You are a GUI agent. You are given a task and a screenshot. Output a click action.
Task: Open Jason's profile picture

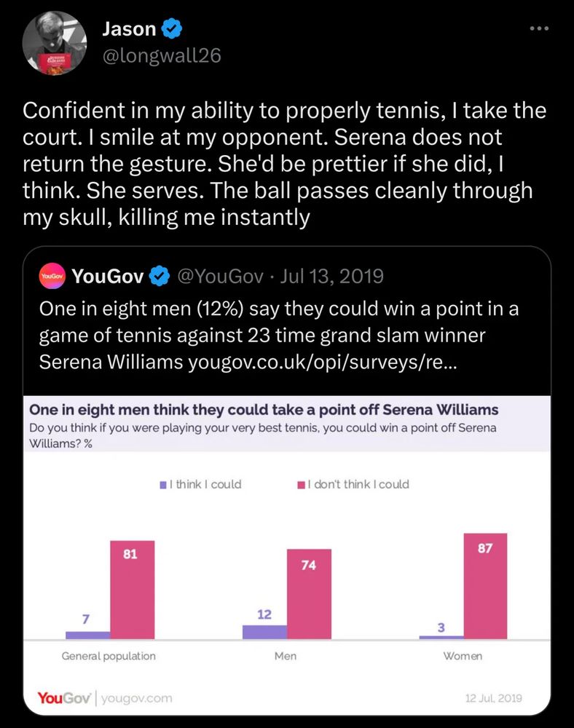55,44
